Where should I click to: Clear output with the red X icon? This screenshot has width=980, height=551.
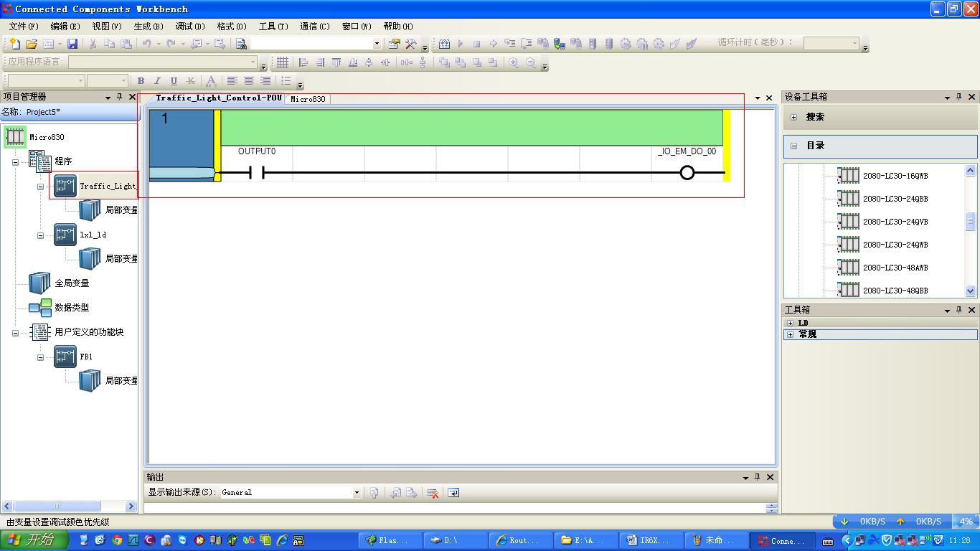point(432,493)
